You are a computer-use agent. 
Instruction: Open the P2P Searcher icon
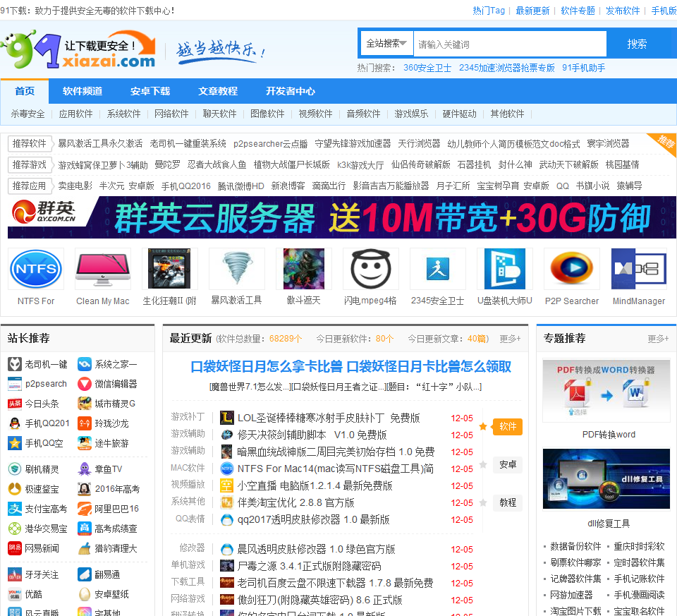click(x=572, y=269)
